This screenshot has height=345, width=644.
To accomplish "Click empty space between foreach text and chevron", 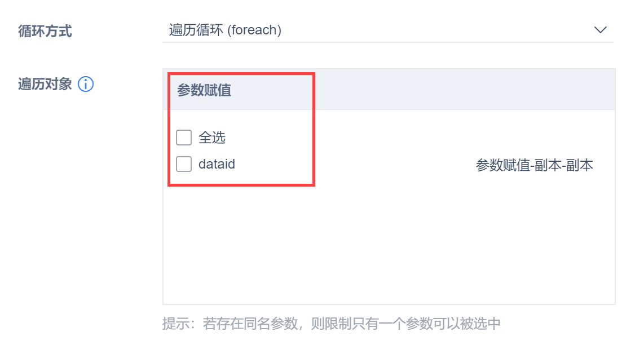I will pos(440,30).
